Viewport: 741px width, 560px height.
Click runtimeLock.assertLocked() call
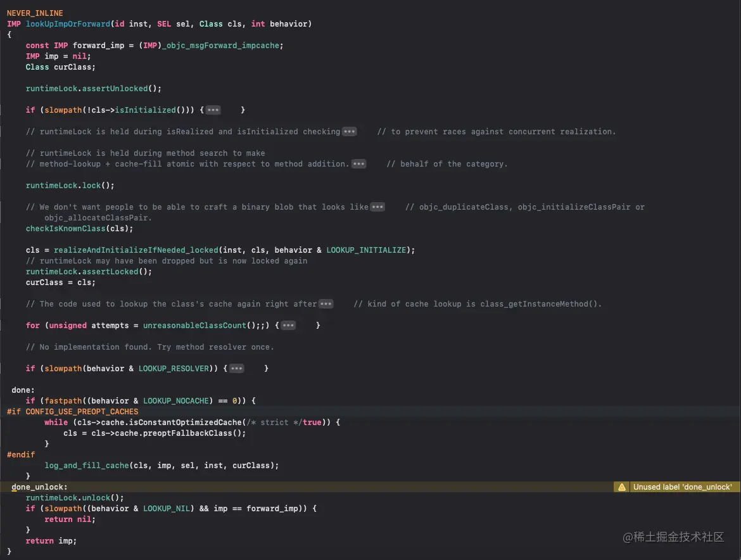point(89,272)
